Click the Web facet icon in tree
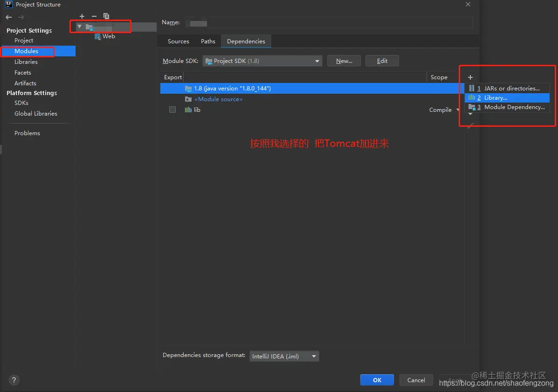The height and width of the screenshot is (392, 558). 97,36
